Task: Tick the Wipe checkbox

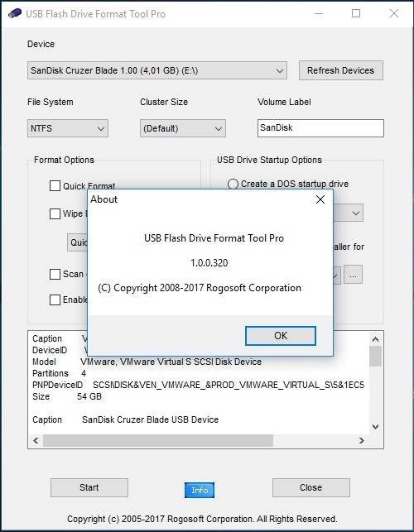Action: click(x=55, y=213)
